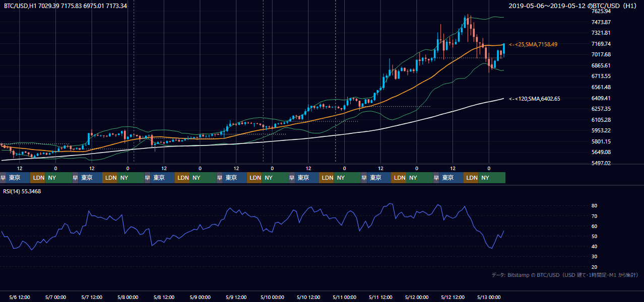Click price axis value 5649.08
This screenshot has height=302, width=644.
tap(601, 152)
